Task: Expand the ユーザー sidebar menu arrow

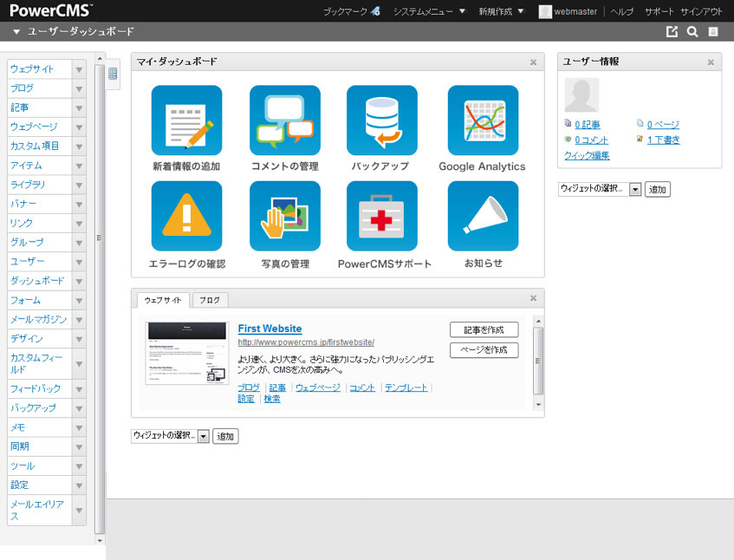Action: 79,262
